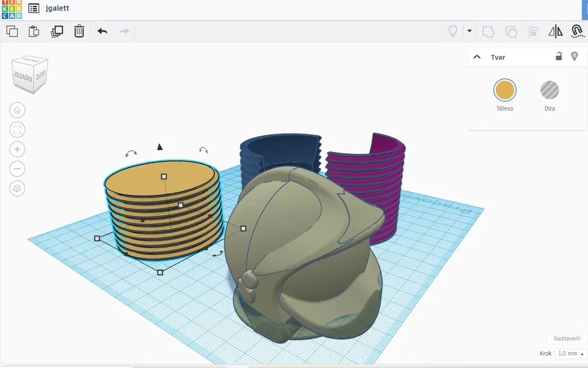The image size is (588, 368).
Task: Undo the last action
Action: (102, 31)
